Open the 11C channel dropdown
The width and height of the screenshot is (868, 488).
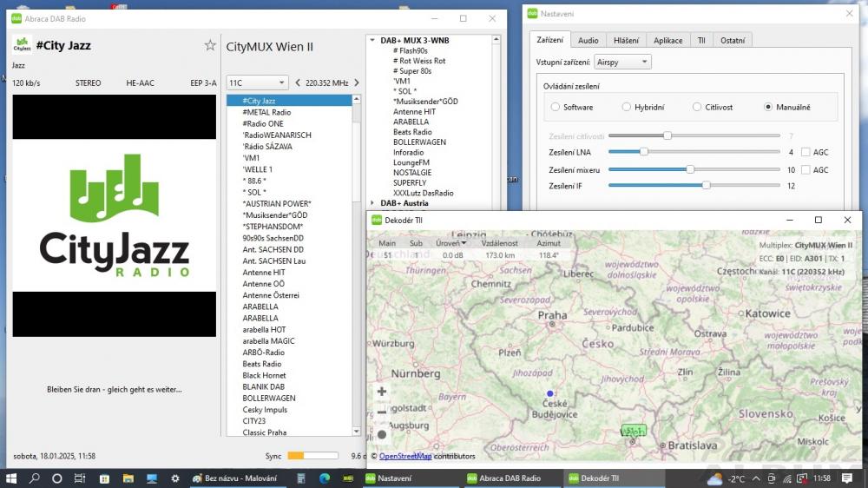tap(258, 82)
